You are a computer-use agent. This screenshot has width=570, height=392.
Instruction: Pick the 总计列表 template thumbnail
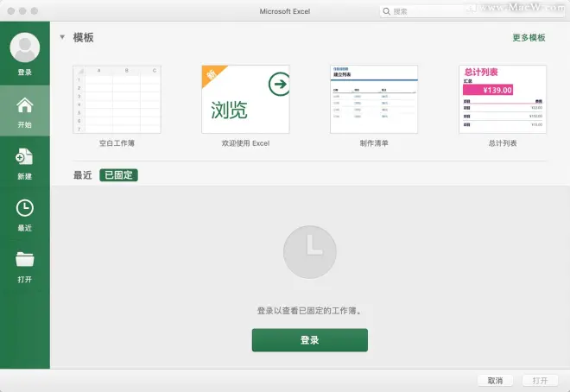coord(503,99)
